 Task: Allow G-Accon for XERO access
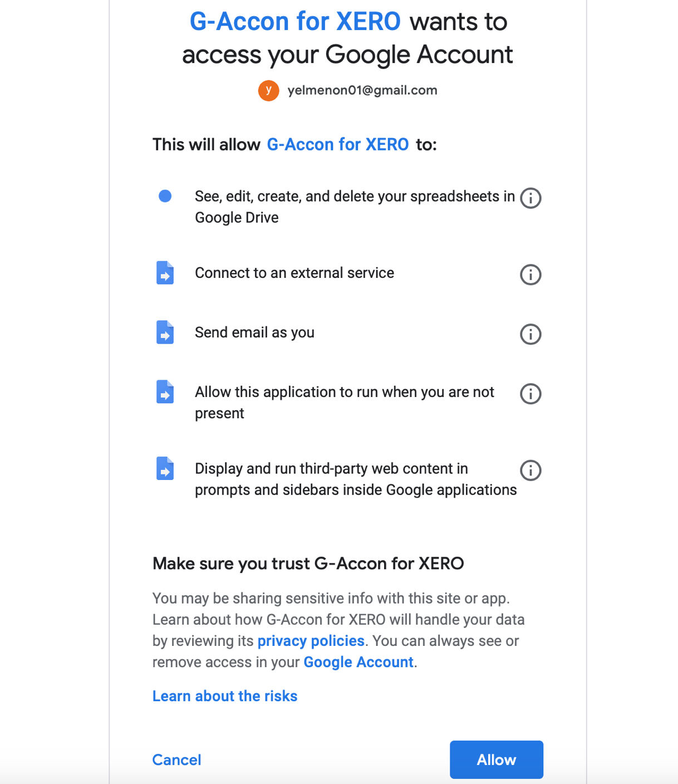point(497,759)
